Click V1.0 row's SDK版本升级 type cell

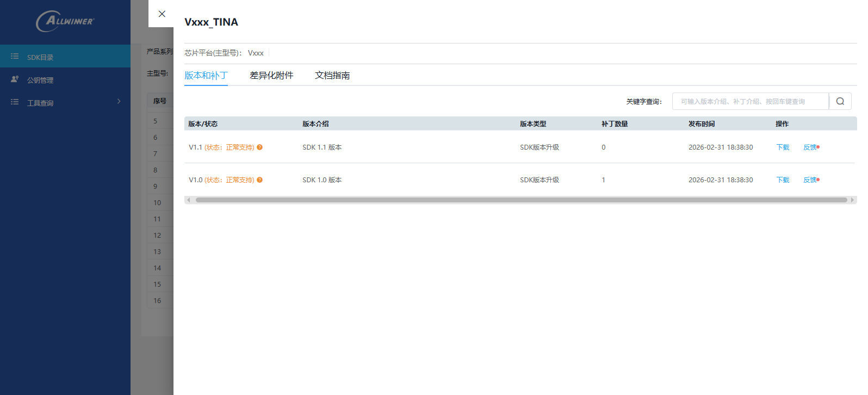540,180
